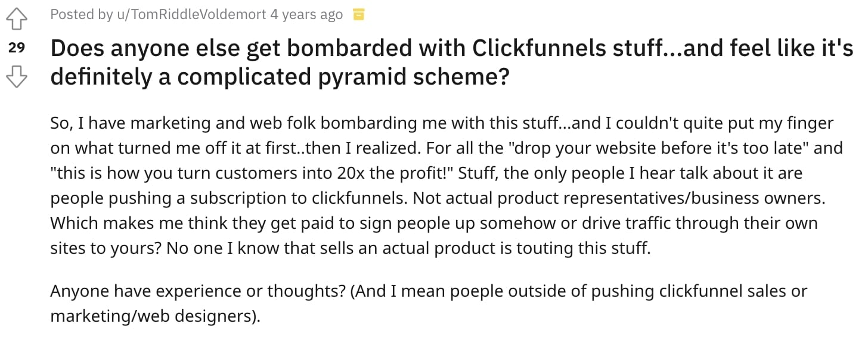
Task: Click the 'Posted by' label
Action: (x=81, y=14)
